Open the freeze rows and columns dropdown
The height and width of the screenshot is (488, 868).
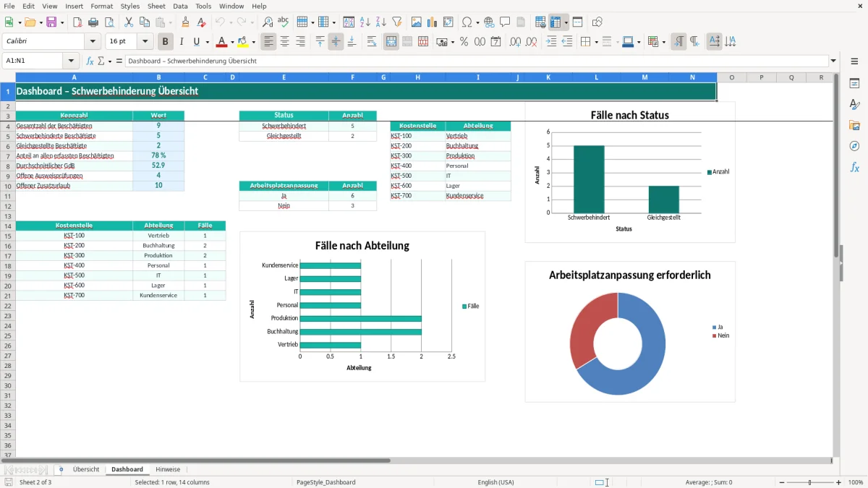click(566, 22)
